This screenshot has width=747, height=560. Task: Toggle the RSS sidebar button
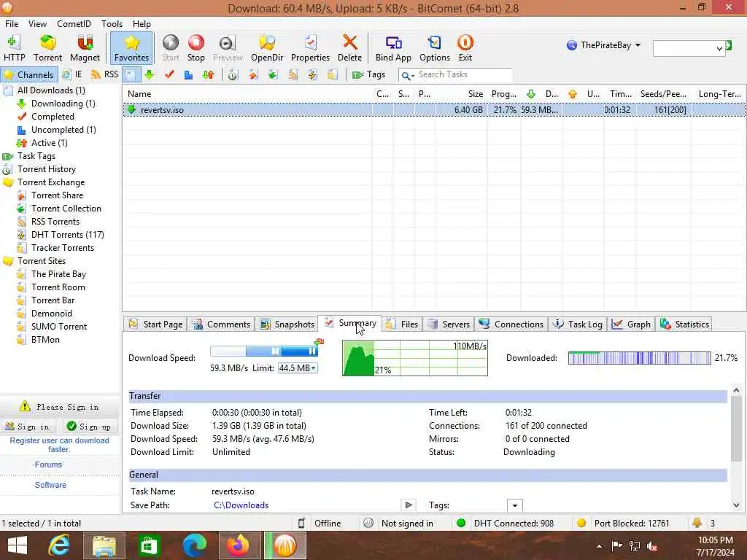click(104, 75)
